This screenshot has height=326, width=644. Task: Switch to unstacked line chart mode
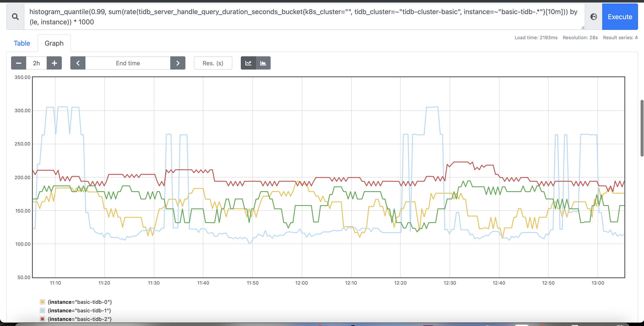(x=248, y=63)
